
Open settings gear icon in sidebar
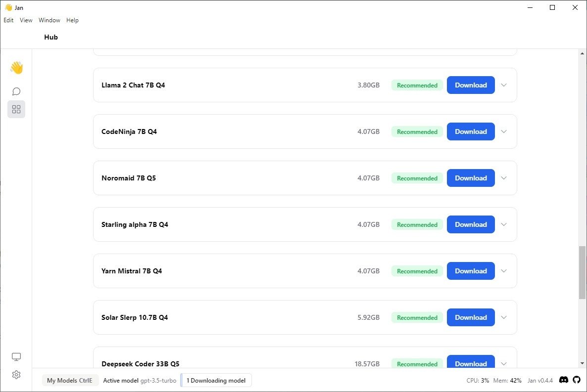point(16,374)
